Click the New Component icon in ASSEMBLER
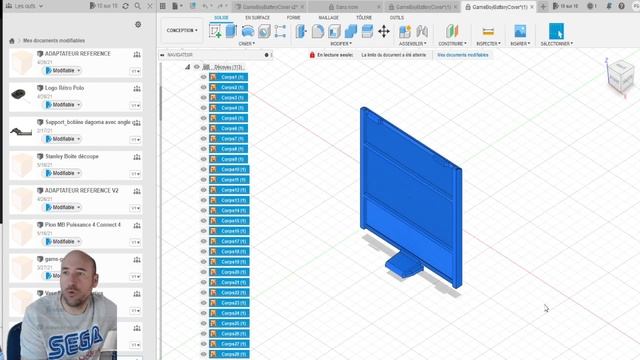Viewport: 640px width, 360px height. [405, 31]
